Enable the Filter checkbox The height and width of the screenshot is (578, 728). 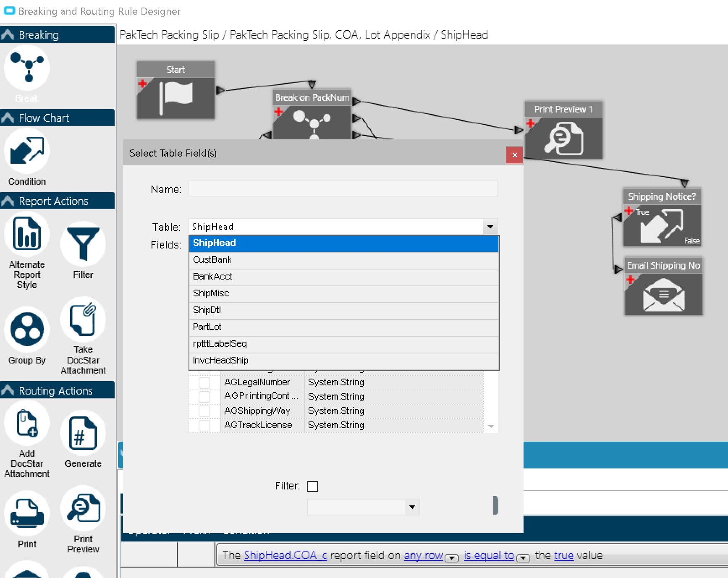tap(312, 486)
